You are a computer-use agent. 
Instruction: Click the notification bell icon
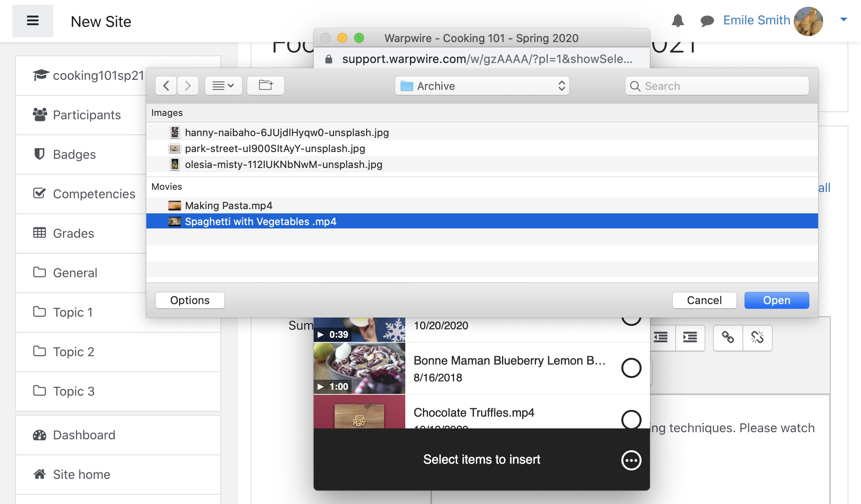pos(677,20)
